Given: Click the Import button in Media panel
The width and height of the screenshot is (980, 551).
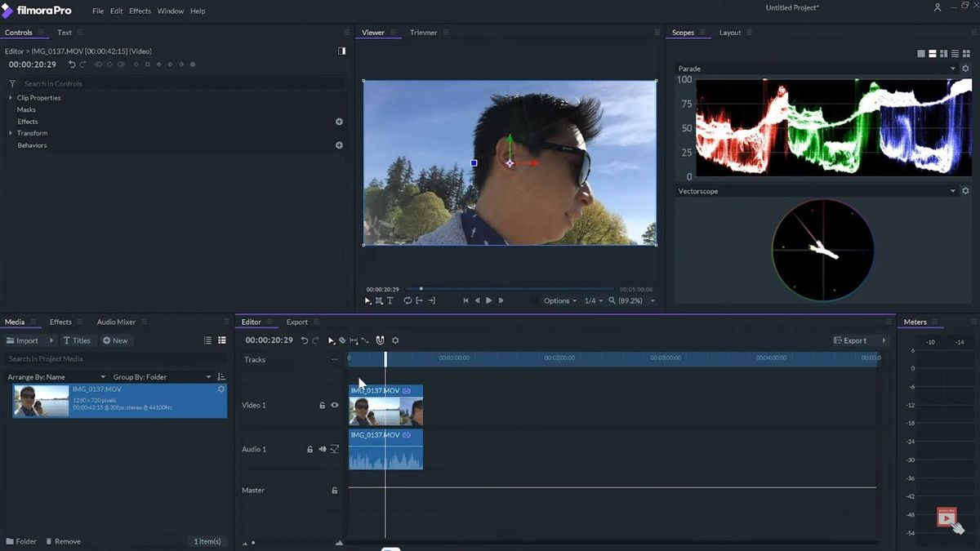Looking at the screenshot, I should pos(23,340).
